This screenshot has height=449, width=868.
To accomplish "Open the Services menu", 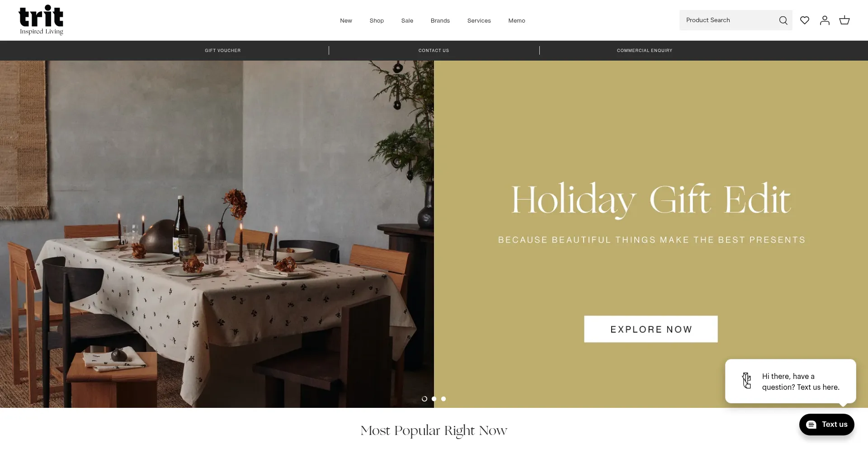I will [x=479, y=21].
